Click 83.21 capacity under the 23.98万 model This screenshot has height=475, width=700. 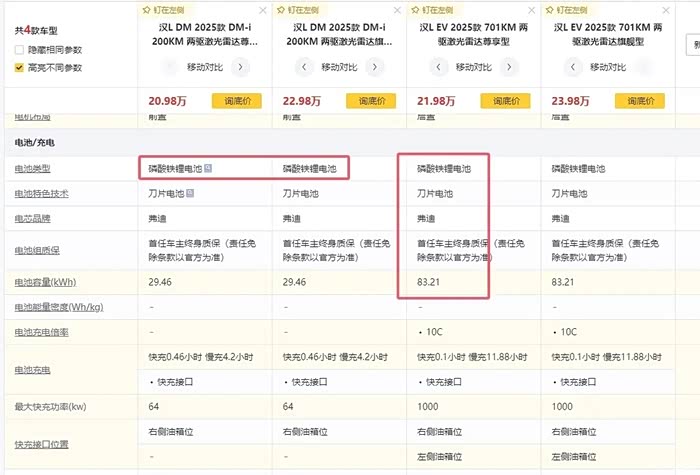563,282
